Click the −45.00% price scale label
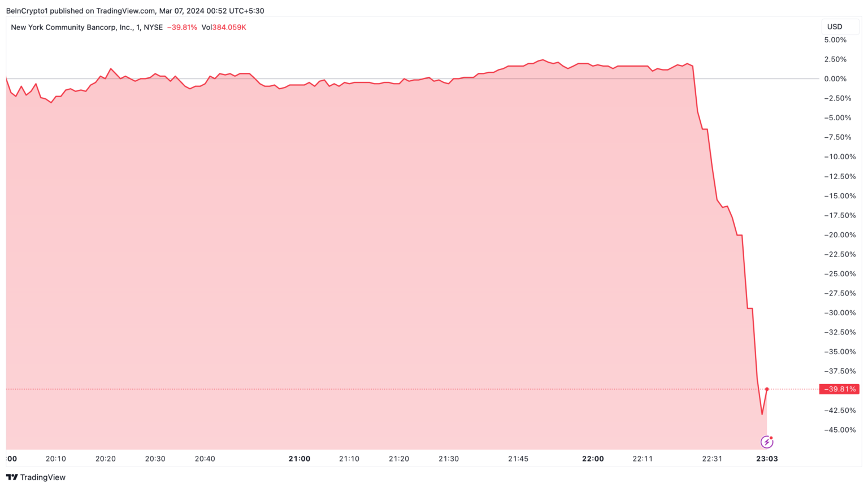 (x=840, y=430)
